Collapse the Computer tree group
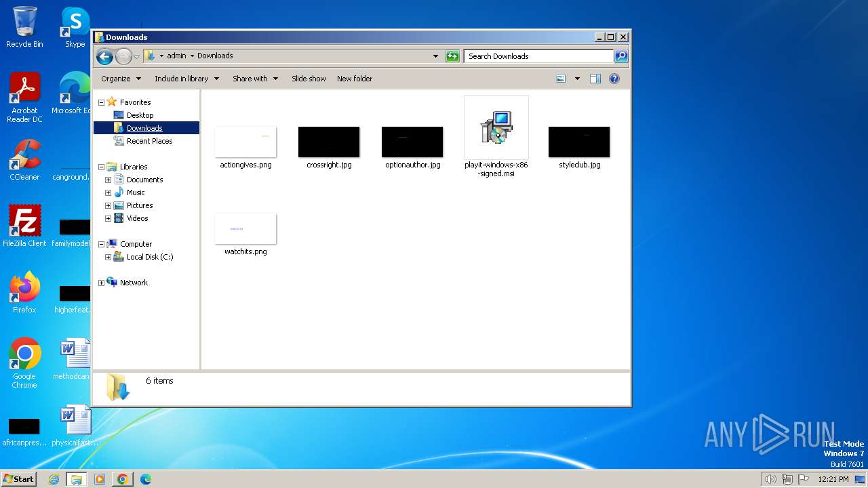 (101, 244)
